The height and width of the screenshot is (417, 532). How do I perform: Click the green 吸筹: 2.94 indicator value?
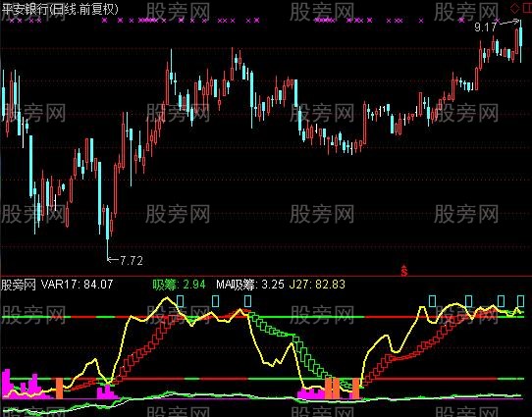[179, 285]
